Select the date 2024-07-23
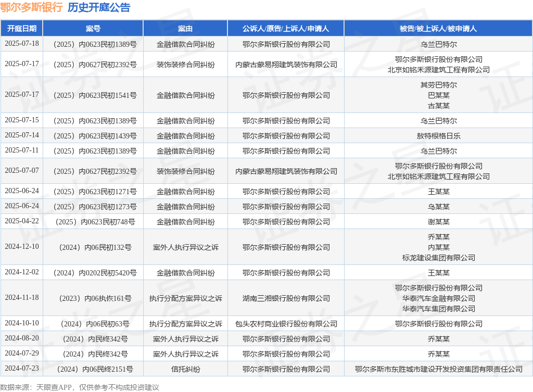 22,369
